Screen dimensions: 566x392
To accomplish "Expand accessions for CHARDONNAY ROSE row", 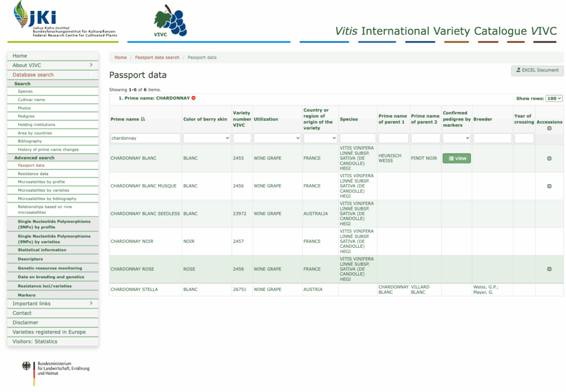I will (549, 269).
